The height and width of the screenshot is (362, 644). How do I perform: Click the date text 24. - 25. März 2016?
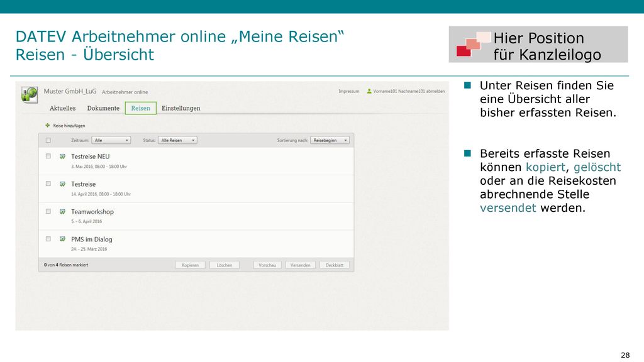click(89, 249)
